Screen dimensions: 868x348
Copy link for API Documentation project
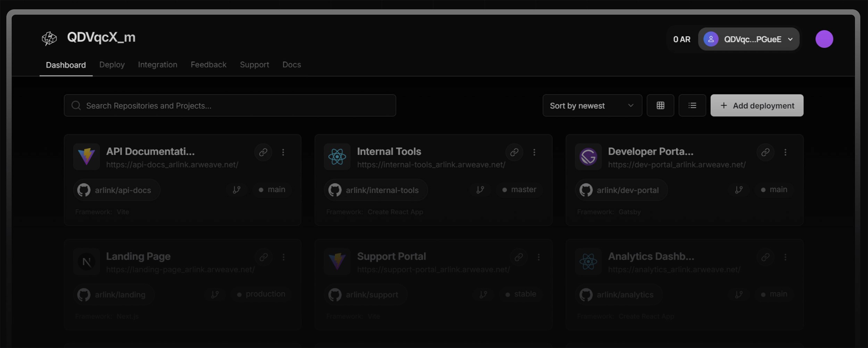pyautogui.click(x=263, y=152)
